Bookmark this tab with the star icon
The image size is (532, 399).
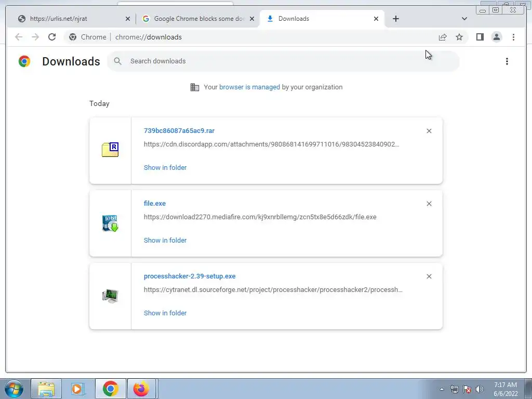click(x=459, y=37)
